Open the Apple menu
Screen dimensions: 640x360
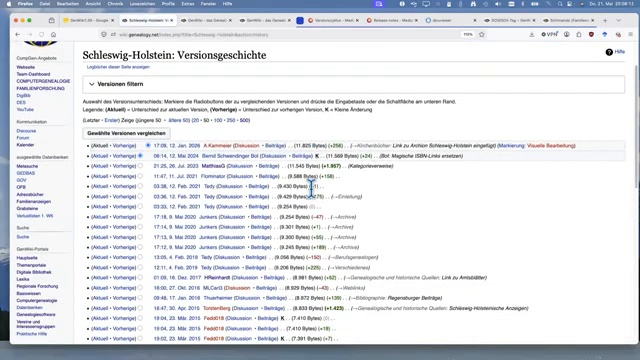(x=9, y=4)
